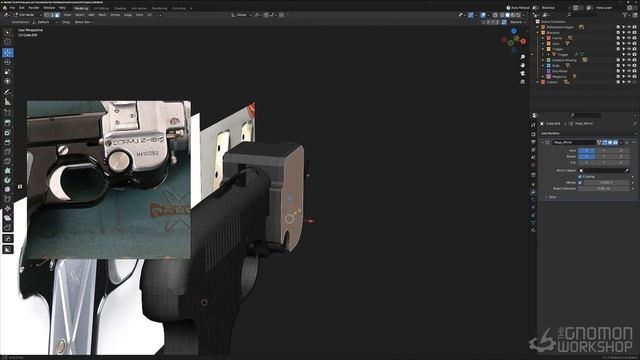Open the Window menu
640x360 pixels.
pyautogui.click(x=49, y=8)
